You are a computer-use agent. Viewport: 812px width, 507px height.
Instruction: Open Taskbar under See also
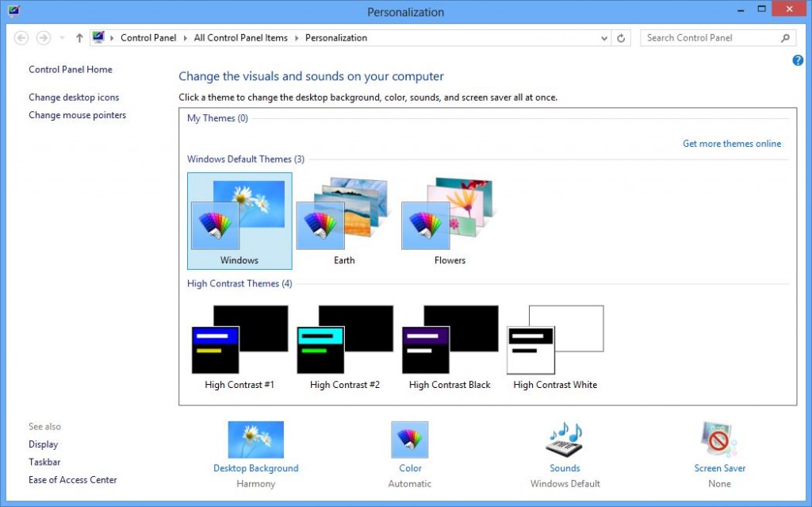[x=44, y=462]
